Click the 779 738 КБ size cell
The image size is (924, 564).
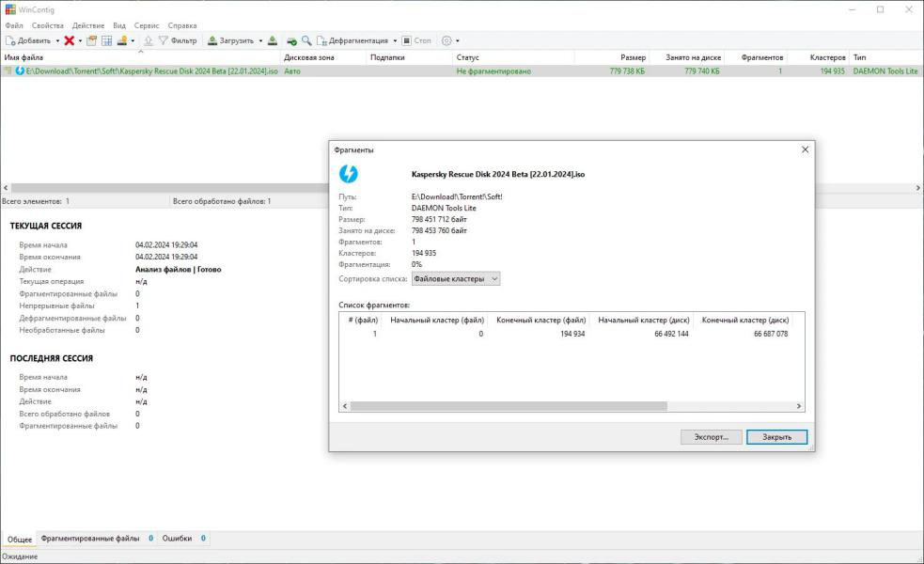tap(627, 70)
